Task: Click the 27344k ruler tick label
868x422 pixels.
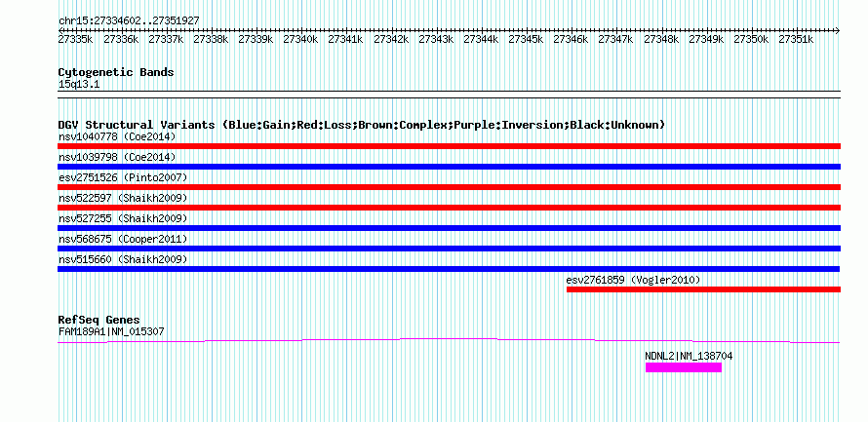Action: point(481,39)
